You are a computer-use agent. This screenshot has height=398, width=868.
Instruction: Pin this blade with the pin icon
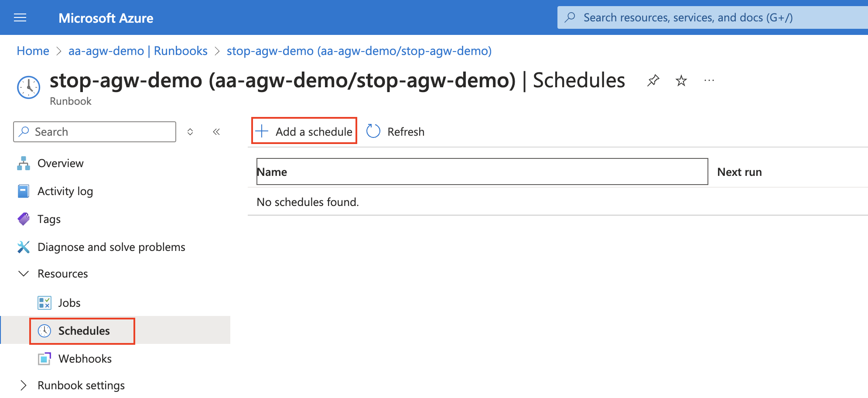coord(653,80)
